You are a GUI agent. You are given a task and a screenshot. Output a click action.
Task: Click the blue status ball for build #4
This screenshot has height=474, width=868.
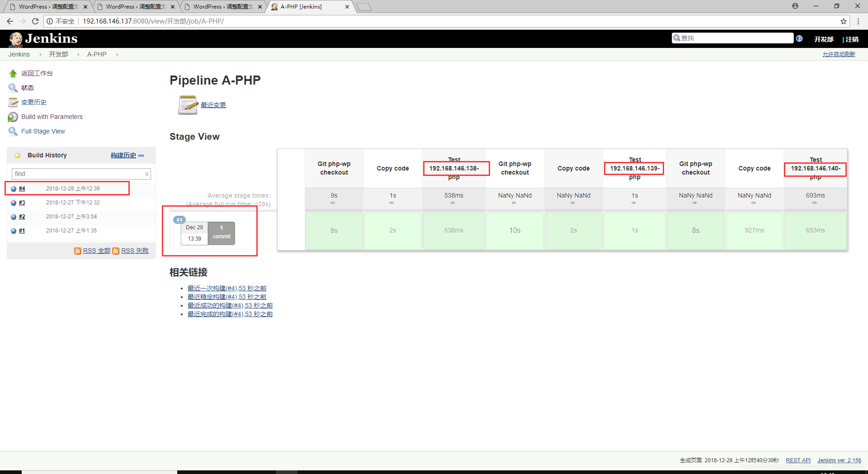click(14, 189)
